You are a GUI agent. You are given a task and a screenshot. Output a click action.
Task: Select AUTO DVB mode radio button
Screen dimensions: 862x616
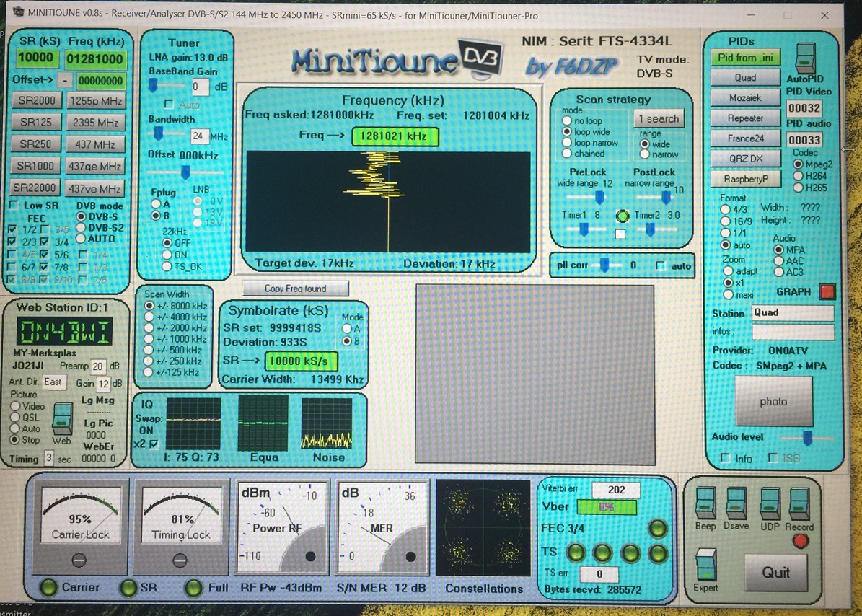[x=82, y=239]
